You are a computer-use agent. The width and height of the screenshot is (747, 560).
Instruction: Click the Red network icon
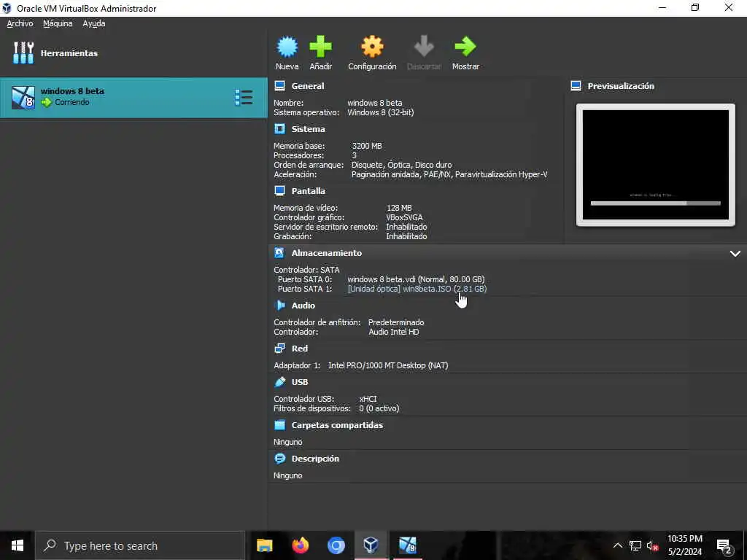tap(280, 349)
